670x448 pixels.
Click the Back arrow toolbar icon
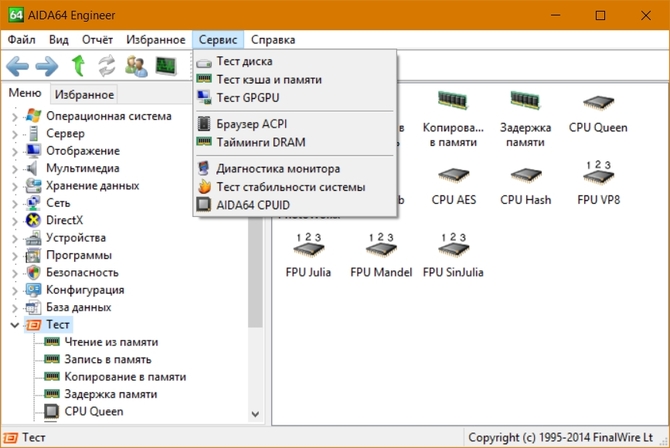(18, 66)
